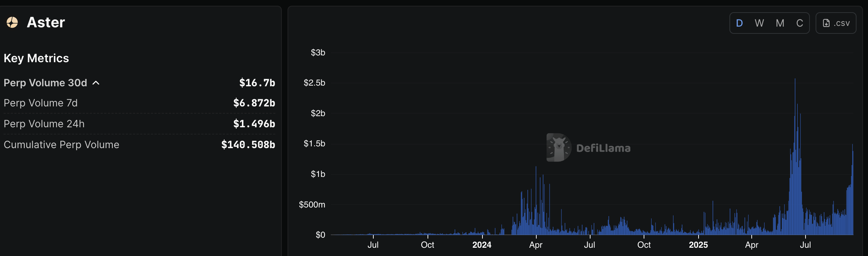868x256 pixels.
Task: Select the $16.7b 30d volume value
Action: tap(257, 83)
